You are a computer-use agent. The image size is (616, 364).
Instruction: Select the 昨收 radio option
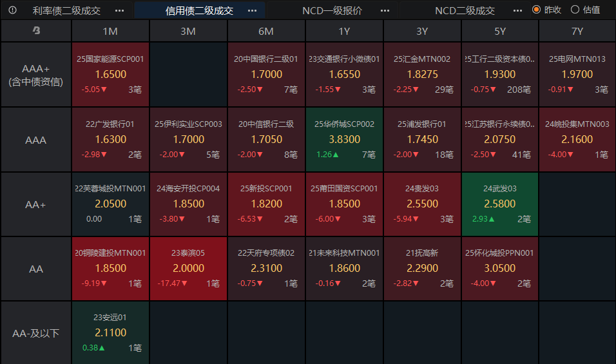pyautogui.click(x=546, y=10)
